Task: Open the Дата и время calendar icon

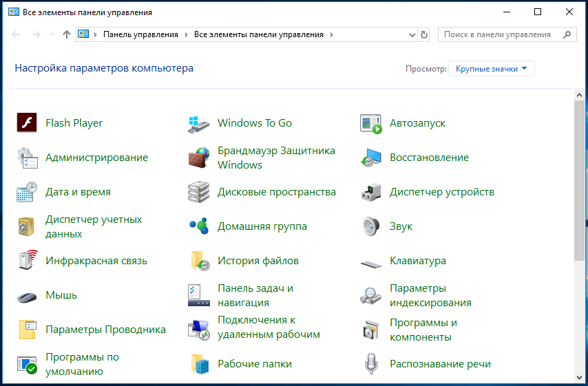Action: pos(27,192)
